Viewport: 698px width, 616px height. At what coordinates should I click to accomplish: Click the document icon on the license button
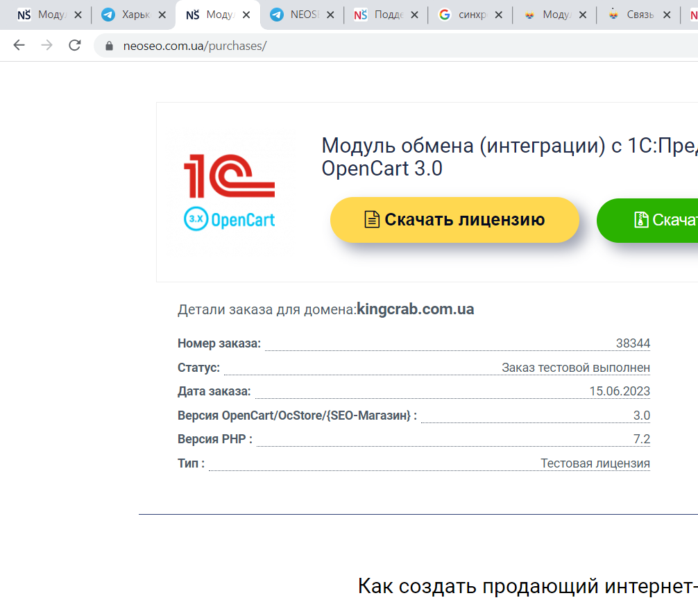pyautogui.click(x=372, y=219)
